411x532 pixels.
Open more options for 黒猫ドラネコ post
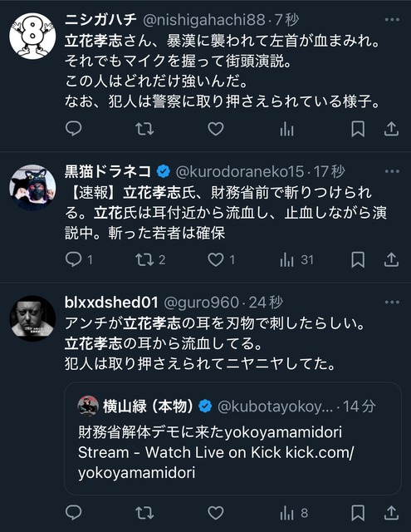[x=392, y=171]
